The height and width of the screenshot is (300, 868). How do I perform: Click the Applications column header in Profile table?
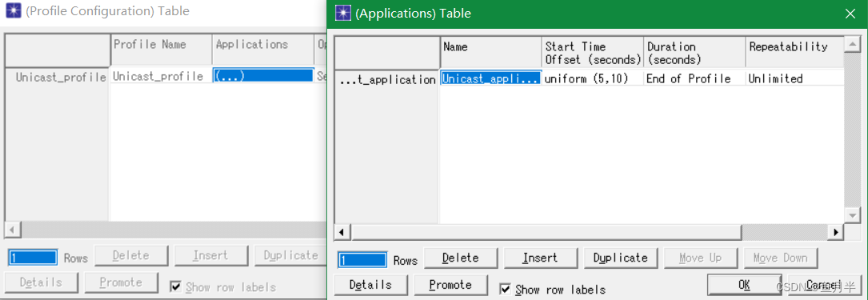click(x=263, y=50)
